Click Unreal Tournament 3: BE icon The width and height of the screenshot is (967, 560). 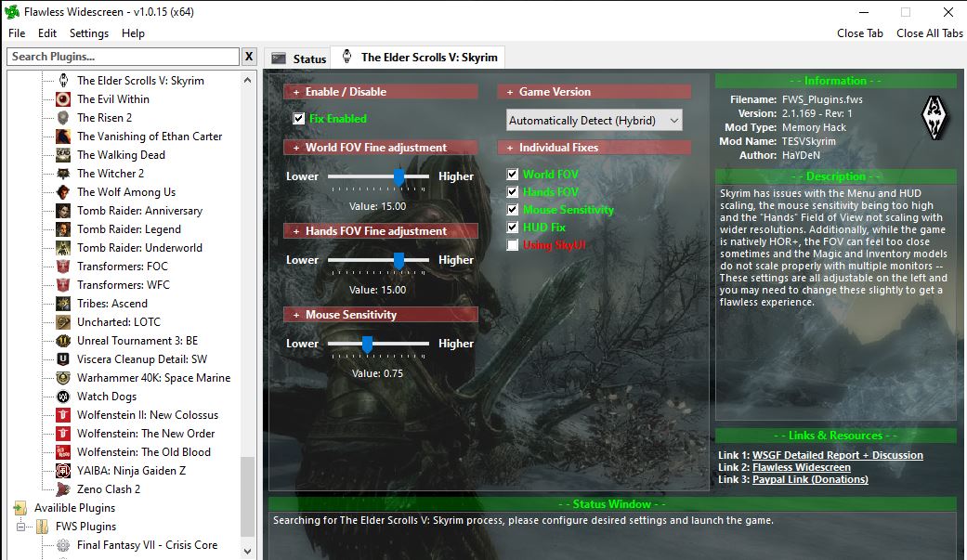(63, 341)
